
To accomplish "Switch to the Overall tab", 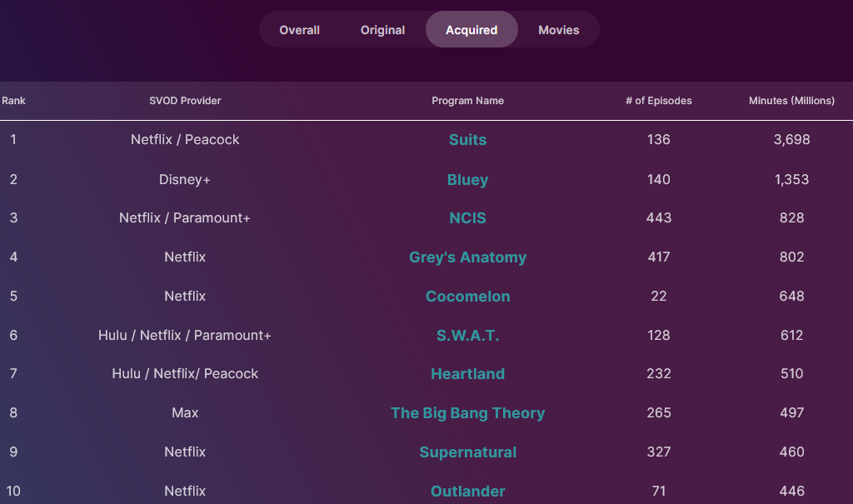I will [300, 30].
